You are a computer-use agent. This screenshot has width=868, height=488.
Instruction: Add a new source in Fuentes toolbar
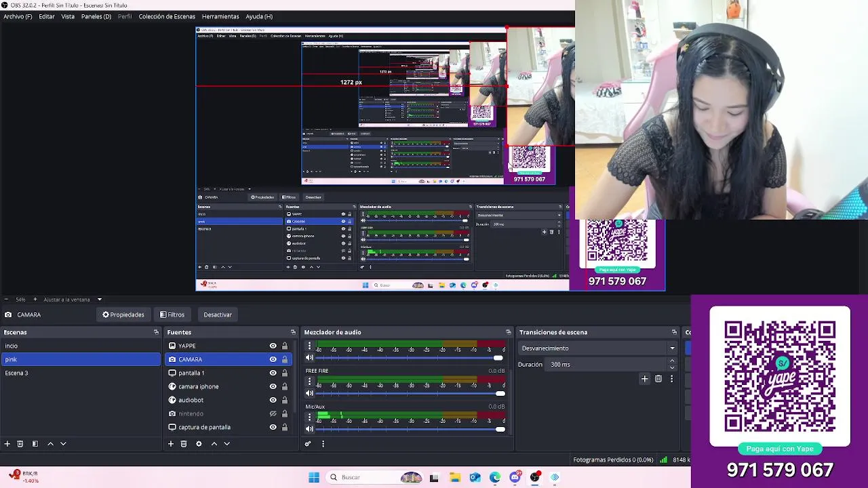171,444
